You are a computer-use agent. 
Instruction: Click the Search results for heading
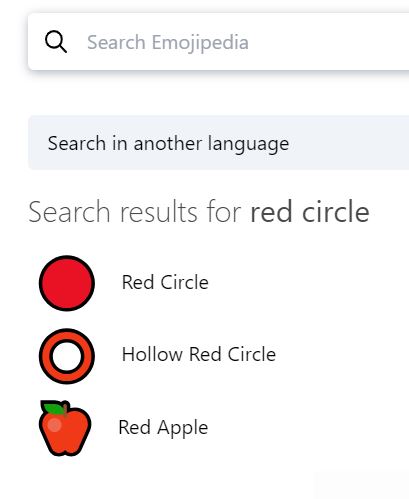click(135, 212)
